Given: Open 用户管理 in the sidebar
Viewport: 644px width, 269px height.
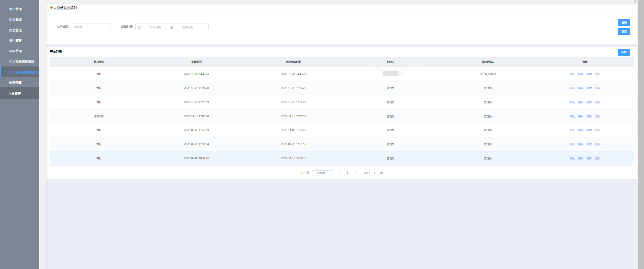Looking at the screenshot, I should tap(15, 9).
